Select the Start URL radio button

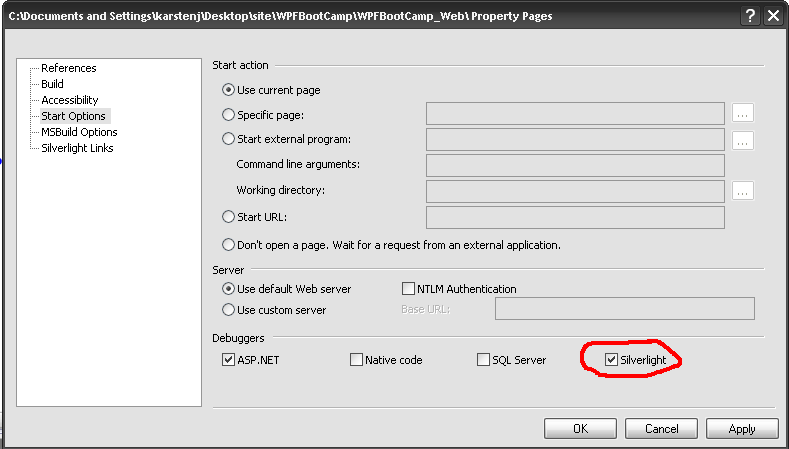coord(228,217)
